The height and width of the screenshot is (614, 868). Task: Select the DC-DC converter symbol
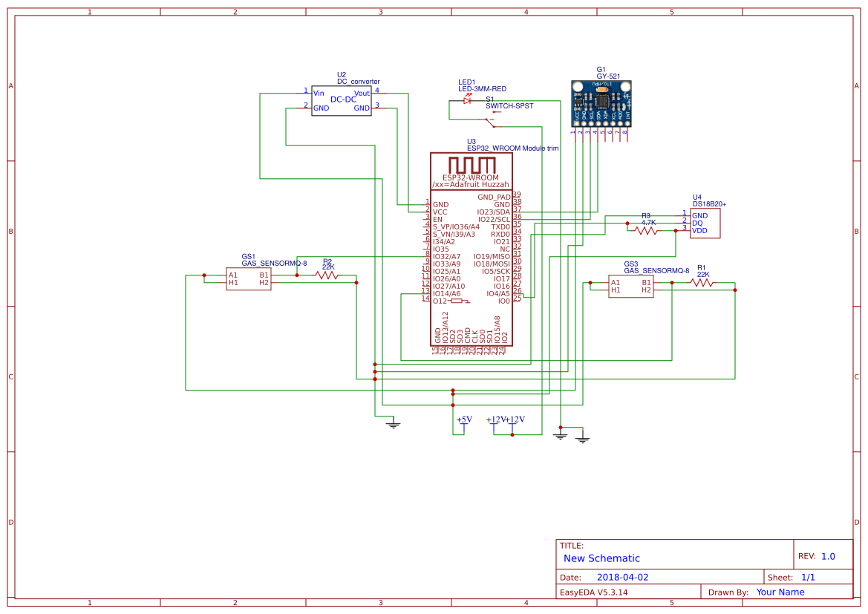(x=342, y=101)
